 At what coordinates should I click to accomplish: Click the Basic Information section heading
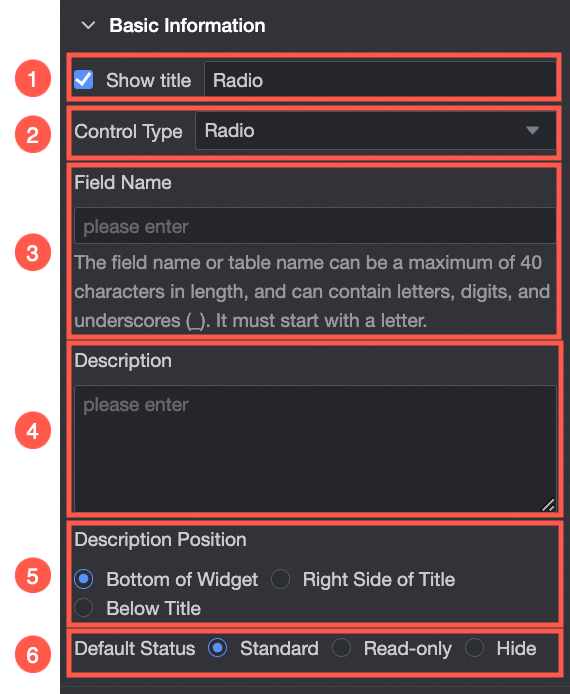187,26
